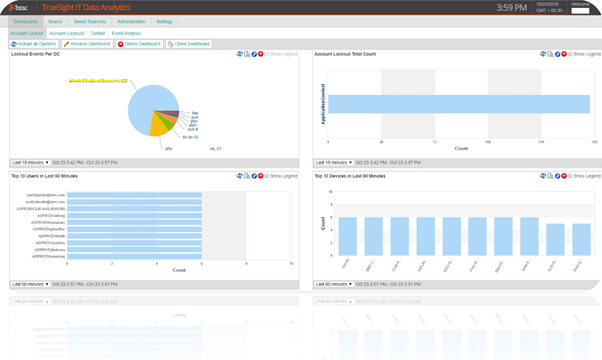
Task: Delete the Lockout Events Per DC dashlet
Action: click(261, 54)
